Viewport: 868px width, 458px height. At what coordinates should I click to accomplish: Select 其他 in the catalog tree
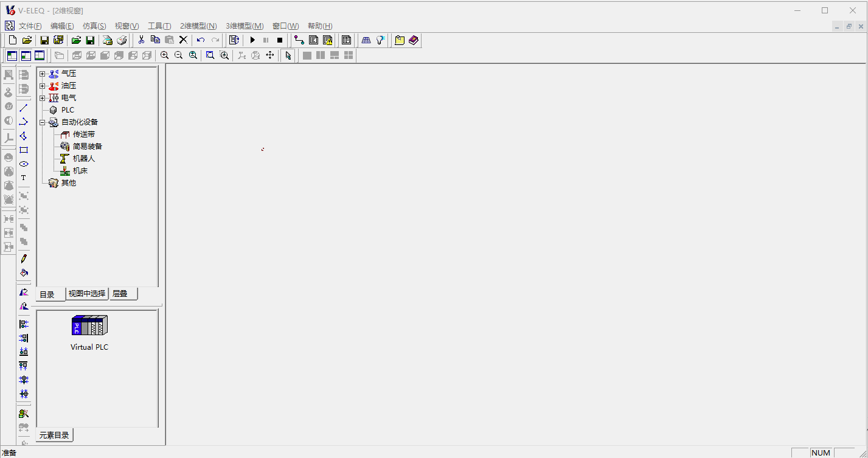[69, 183]
